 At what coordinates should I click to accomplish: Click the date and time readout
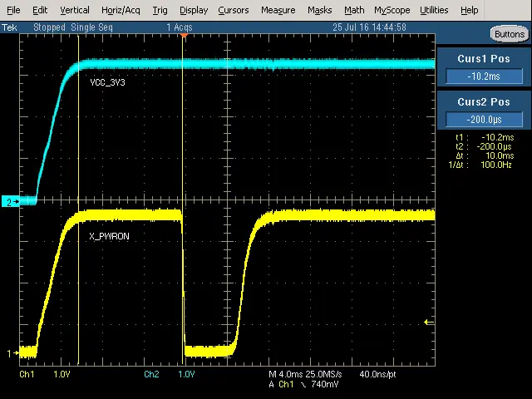pos(369,27)
